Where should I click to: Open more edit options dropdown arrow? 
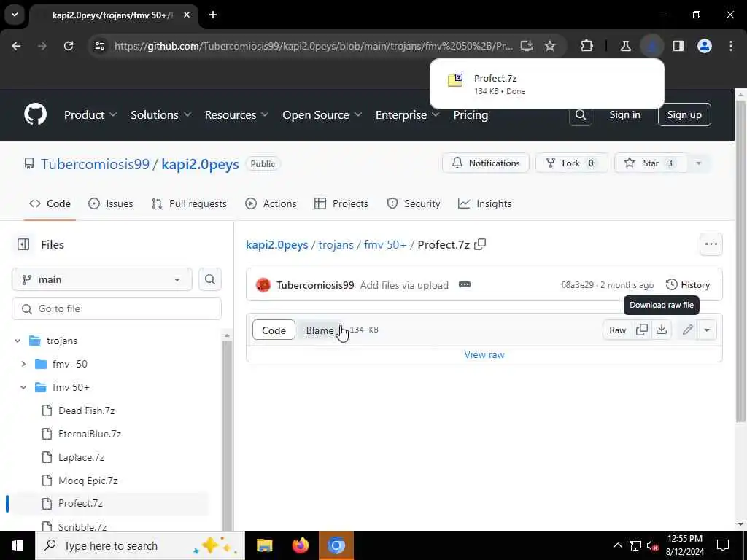(707, 330)
